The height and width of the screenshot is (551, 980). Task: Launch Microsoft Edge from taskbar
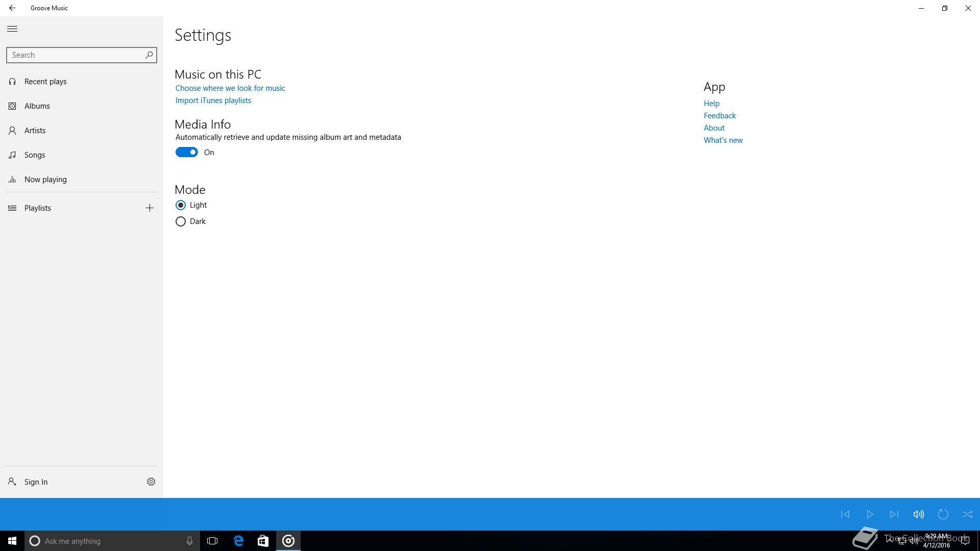tap(238, 541)
